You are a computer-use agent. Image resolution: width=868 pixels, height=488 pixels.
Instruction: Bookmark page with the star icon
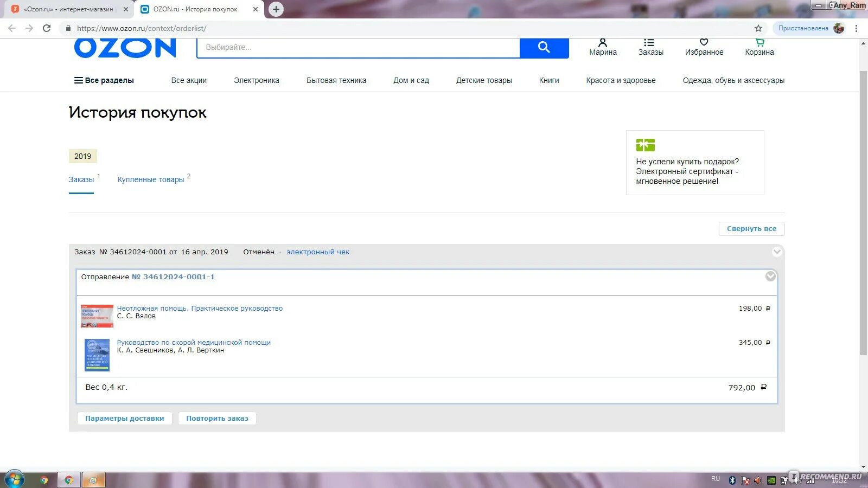(x=758, y=28)
